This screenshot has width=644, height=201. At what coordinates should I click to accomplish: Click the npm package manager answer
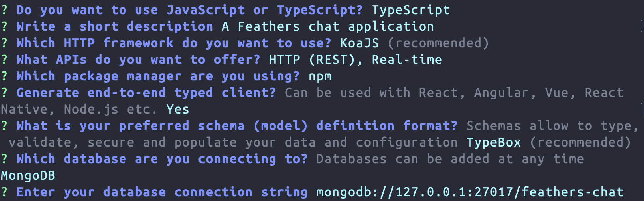tap(320, 76)
